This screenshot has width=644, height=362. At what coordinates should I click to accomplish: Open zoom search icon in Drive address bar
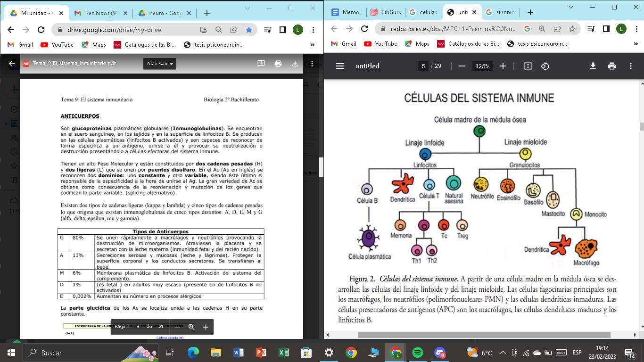pos(219,29)
